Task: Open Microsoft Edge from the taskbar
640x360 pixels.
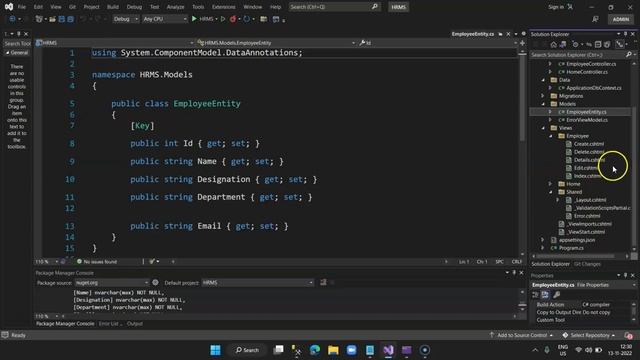Action: [x=315, y=350]
